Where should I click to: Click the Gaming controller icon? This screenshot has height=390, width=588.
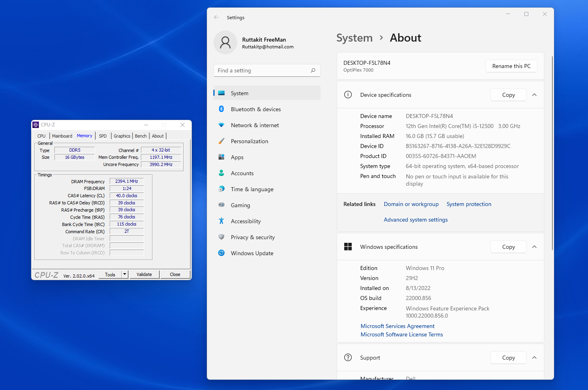221,205
